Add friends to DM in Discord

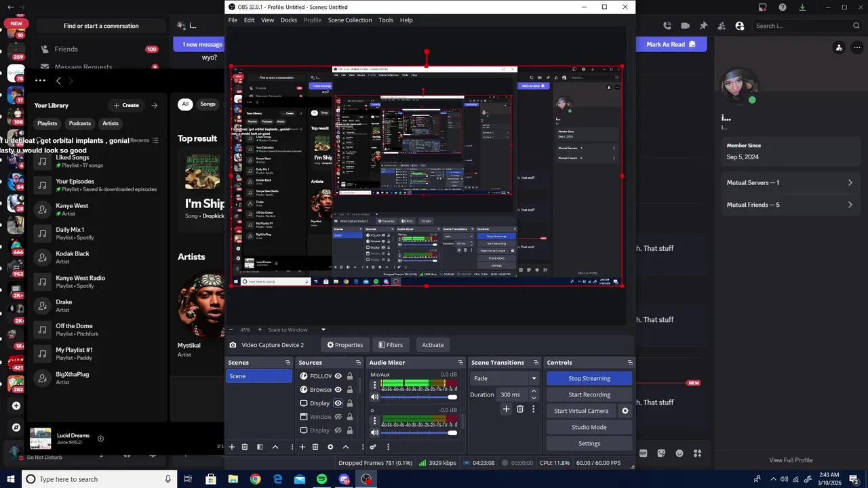722,26
